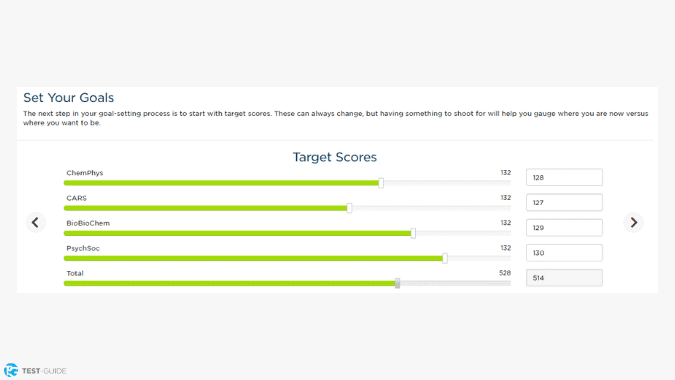Screen dimensions: 675x380
Task: Click the previous arrow icon
Action: click(x=35, y=222)
